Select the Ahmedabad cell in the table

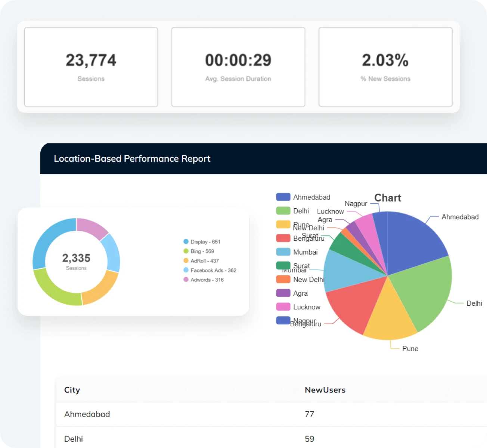[x=87, y=414]
